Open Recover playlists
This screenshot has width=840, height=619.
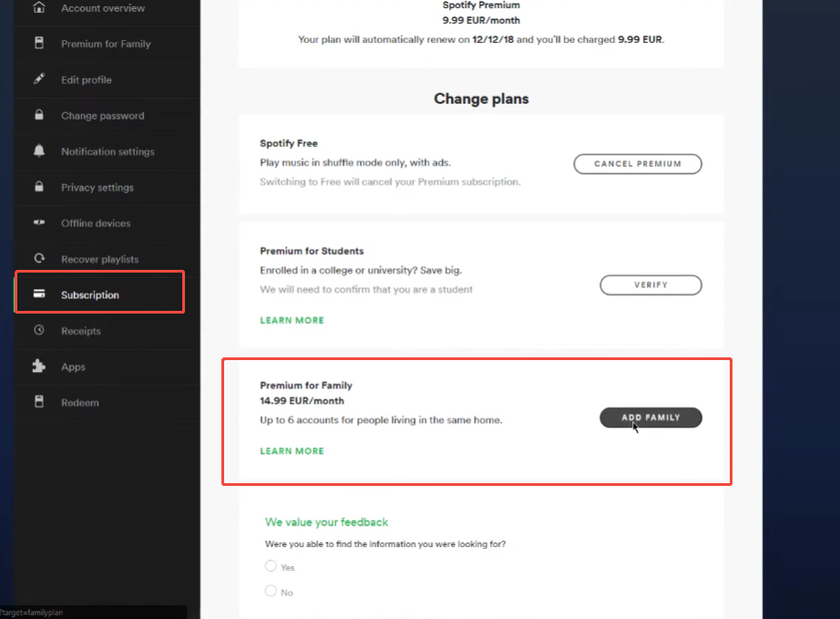click(99, 260)
